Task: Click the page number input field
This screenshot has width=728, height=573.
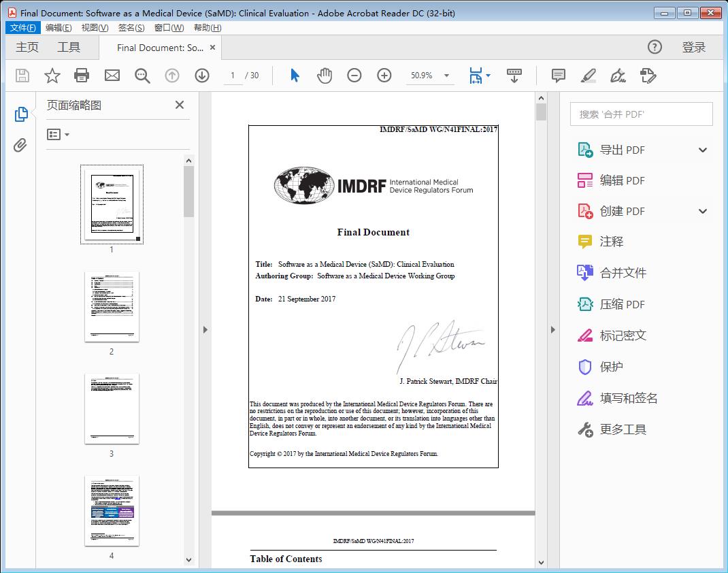Action: click(233, 76)
